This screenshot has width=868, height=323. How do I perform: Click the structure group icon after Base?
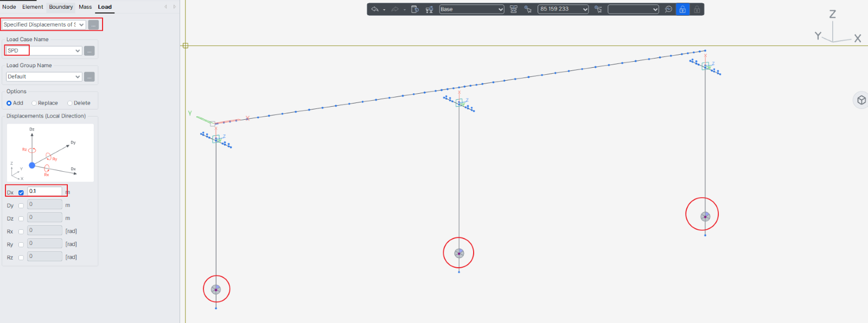point(513,9)
